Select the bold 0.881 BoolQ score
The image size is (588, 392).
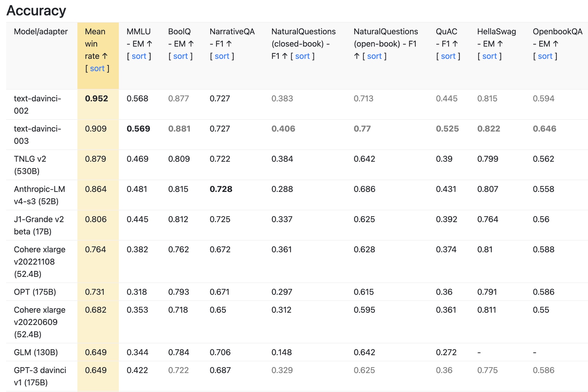179,129
